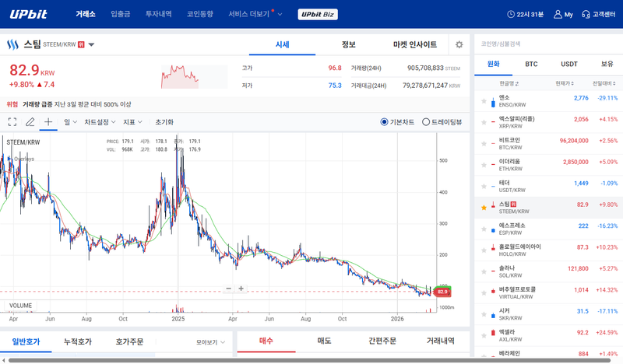Open the customer center headset icon

599,14
